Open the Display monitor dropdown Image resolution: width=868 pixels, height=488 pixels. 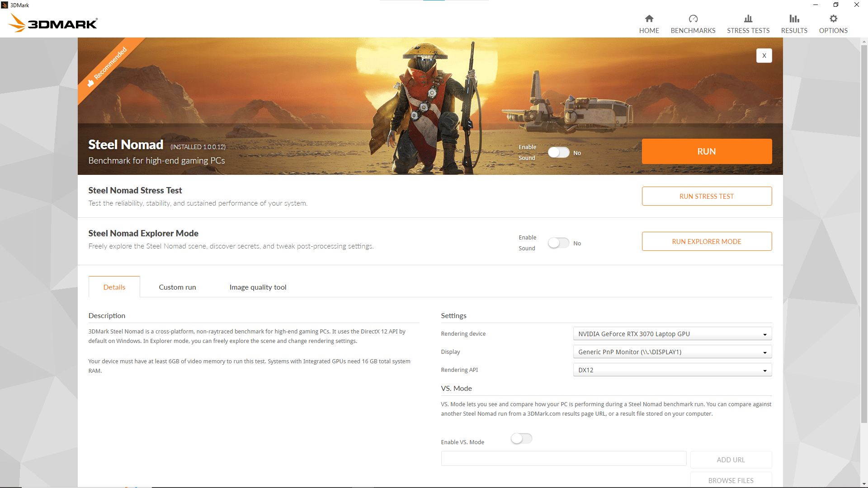[x=672, y=352]
